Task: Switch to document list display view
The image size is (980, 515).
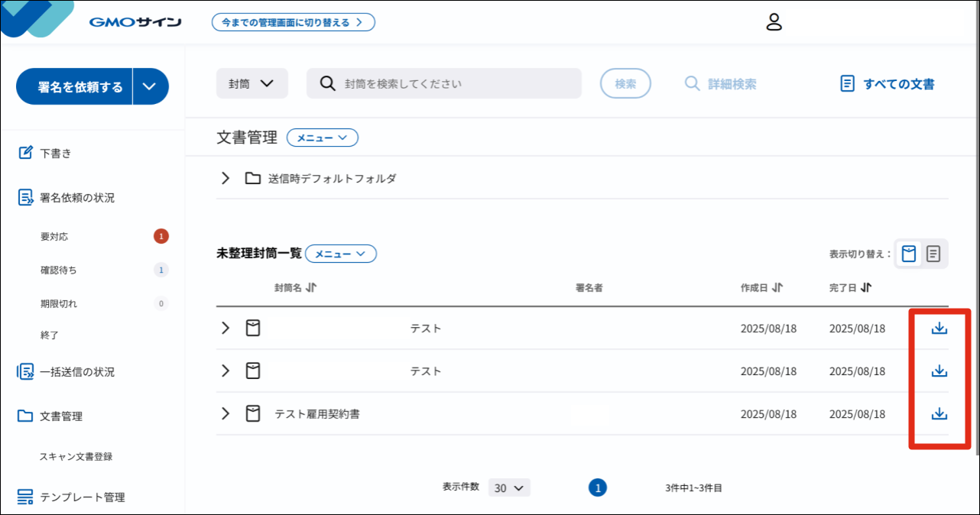Action: coord(933,254)
